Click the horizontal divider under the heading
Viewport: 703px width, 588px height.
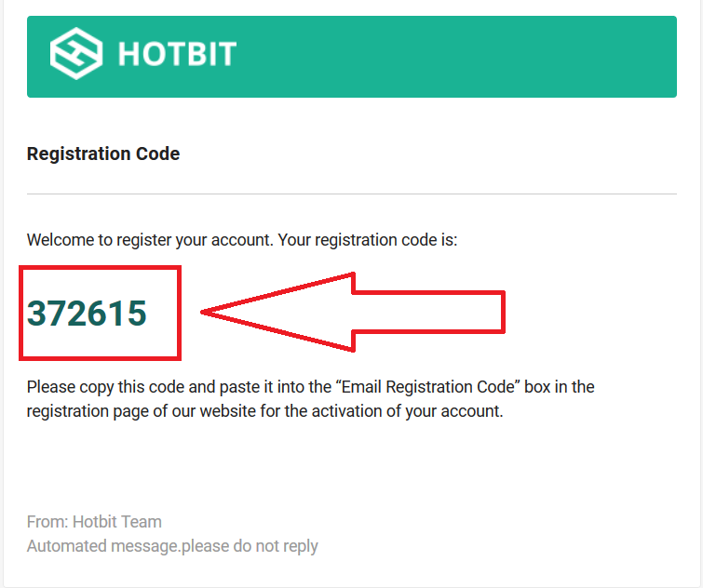point(352,194)
